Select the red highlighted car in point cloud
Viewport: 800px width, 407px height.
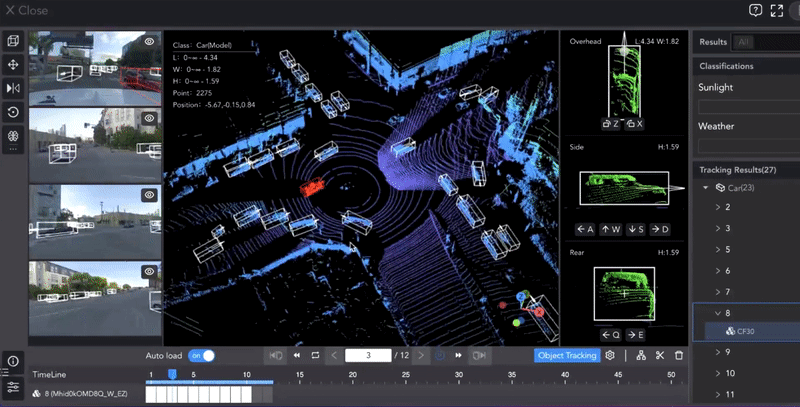coord(312,187)
